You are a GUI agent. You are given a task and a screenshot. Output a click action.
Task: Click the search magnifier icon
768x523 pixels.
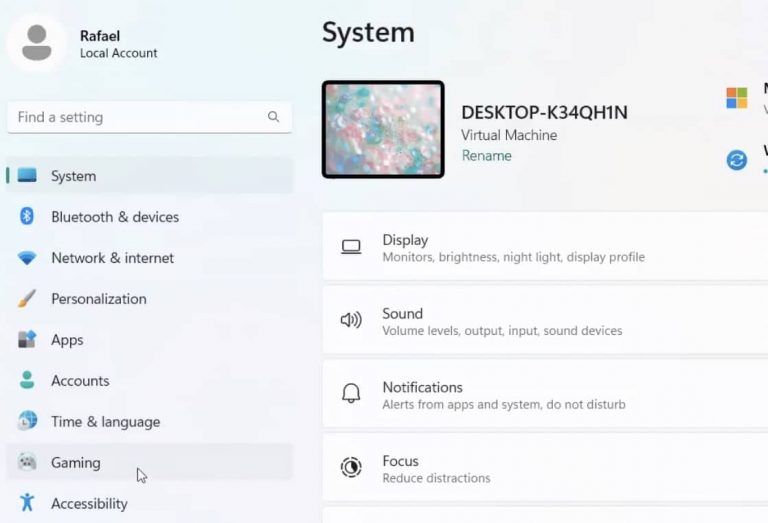(x=273, y=117)
